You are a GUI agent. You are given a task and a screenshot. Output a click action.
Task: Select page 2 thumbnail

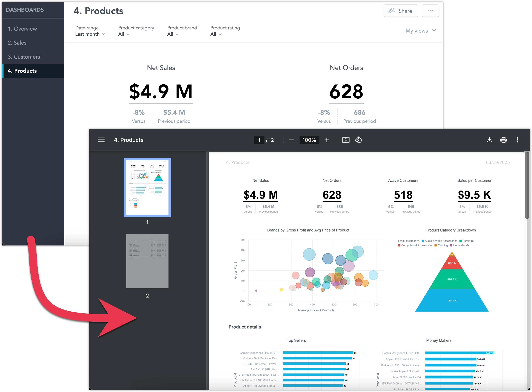tap(147, 261)
